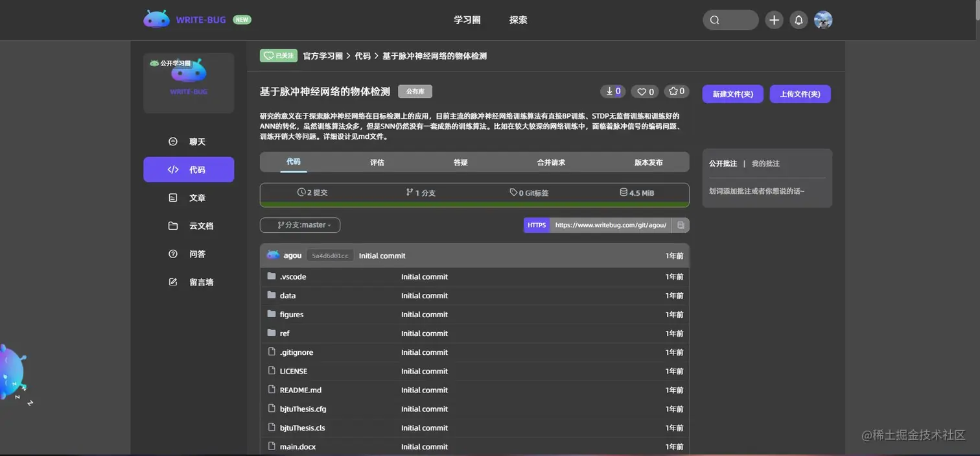Click the language bar under stats
980x456 pixels.
474,204
